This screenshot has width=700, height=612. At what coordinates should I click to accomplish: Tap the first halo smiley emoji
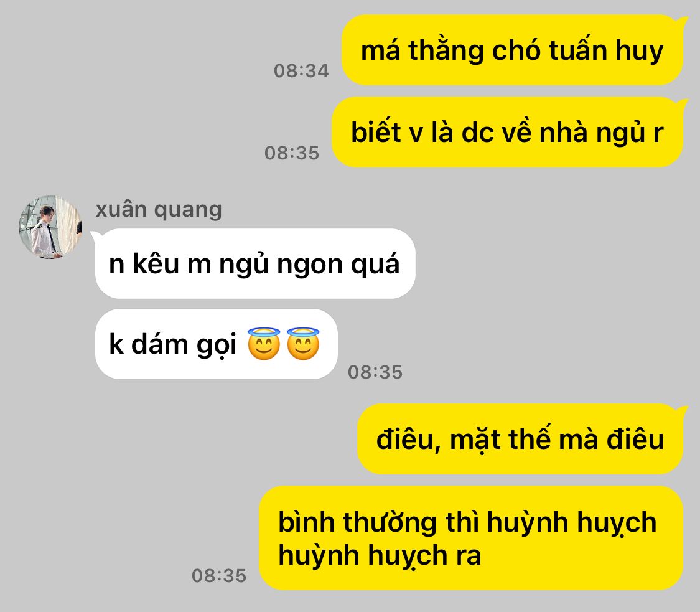(x=264, y=344)
